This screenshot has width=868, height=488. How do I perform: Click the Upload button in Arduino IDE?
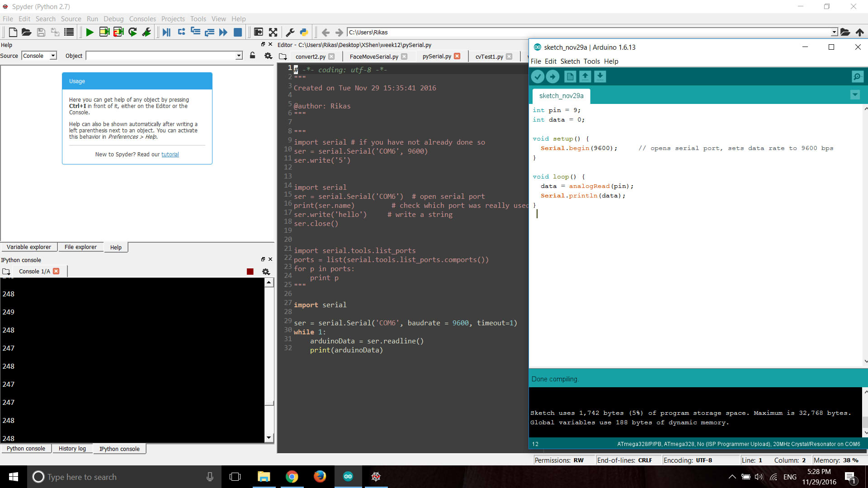[552, 76]
